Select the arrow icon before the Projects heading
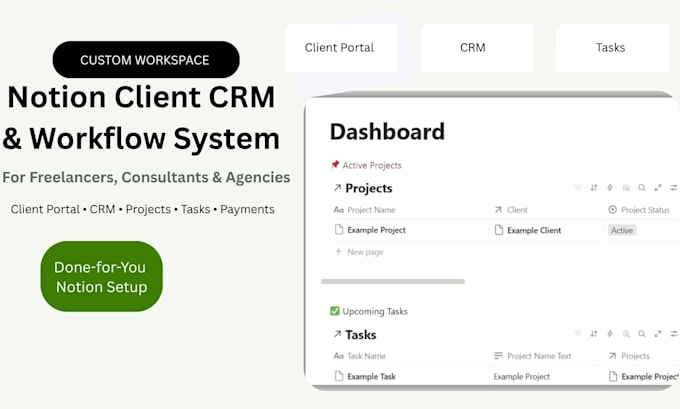The image size is (680, 409). (337, 188)
